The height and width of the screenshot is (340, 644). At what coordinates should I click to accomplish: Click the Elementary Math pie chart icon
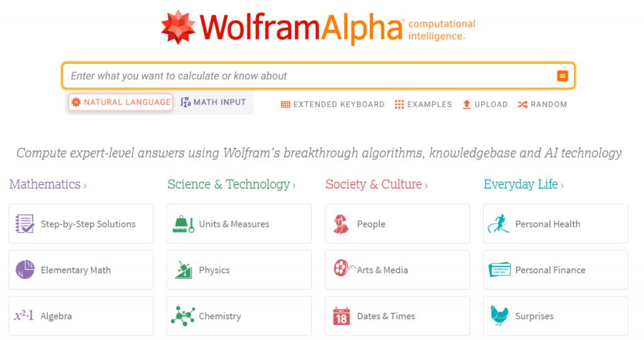(x=25, y=269)
